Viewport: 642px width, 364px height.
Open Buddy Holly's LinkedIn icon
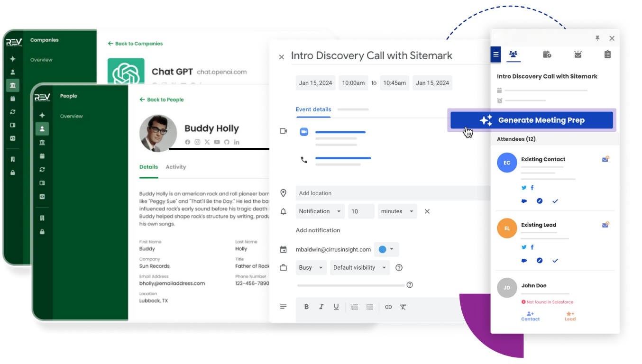(x=237, y=142)
